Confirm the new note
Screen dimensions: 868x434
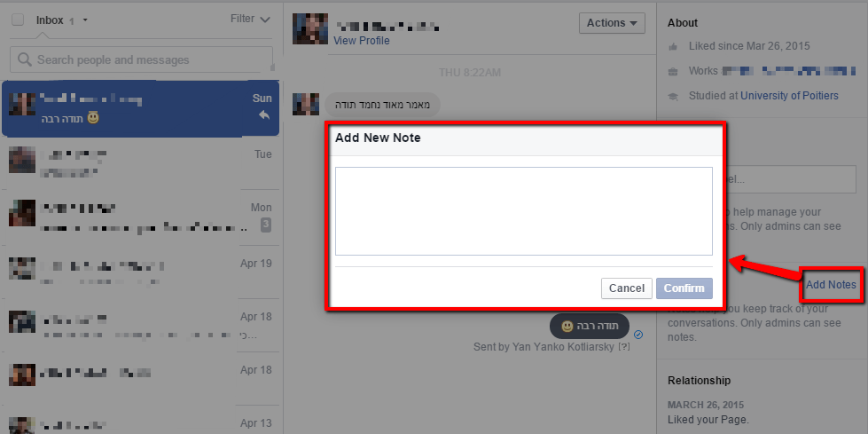click(x=684, y=288)
